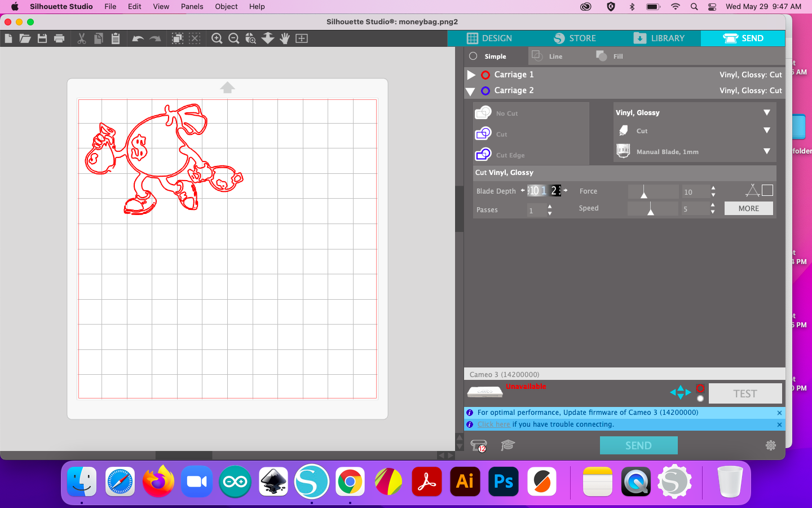
Task: Cut the selection with the scissors icon
Action: coord(82,38)
